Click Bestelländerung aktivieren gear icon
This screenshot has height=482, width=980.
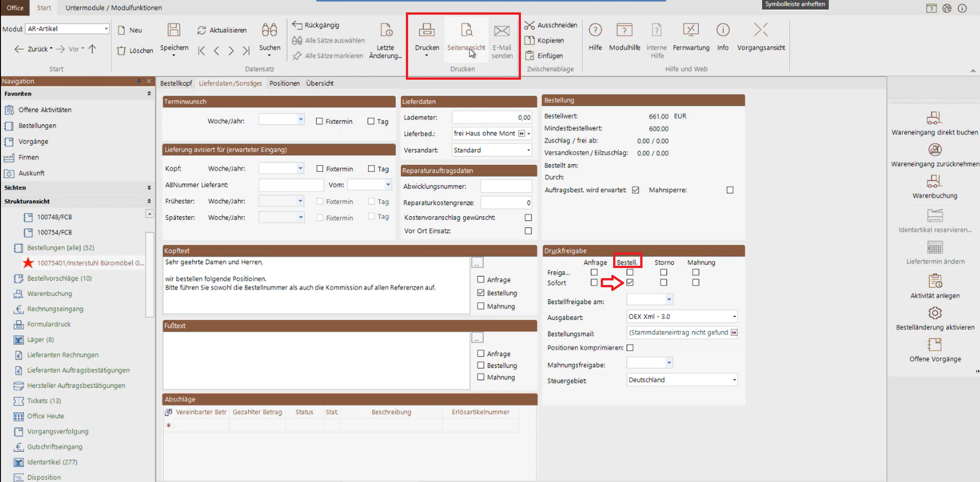(935, 313)
